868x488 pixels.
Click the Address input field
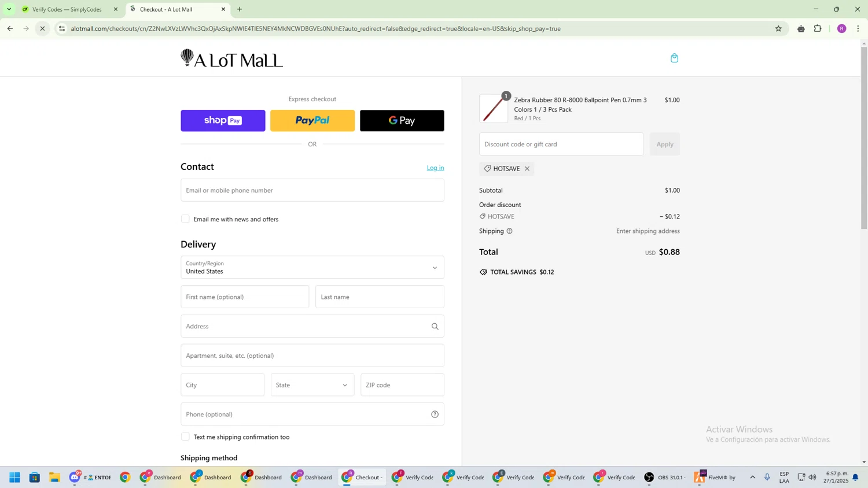pos(312,326)
